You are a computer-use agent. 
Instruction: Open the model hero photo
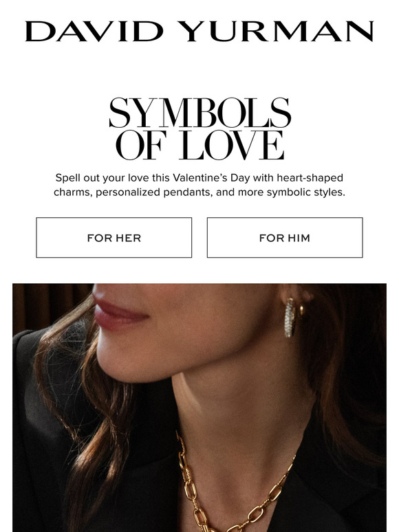pos(199,408)
